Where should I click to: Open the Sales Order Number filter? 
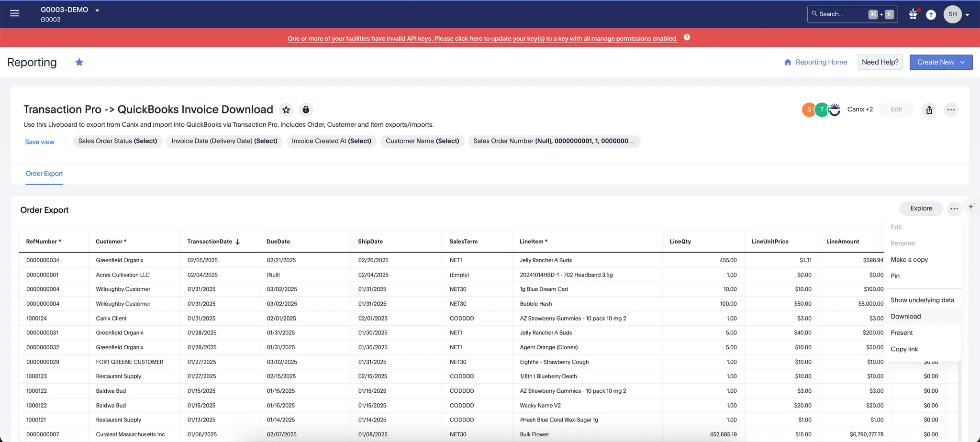[x=554, y=141]
